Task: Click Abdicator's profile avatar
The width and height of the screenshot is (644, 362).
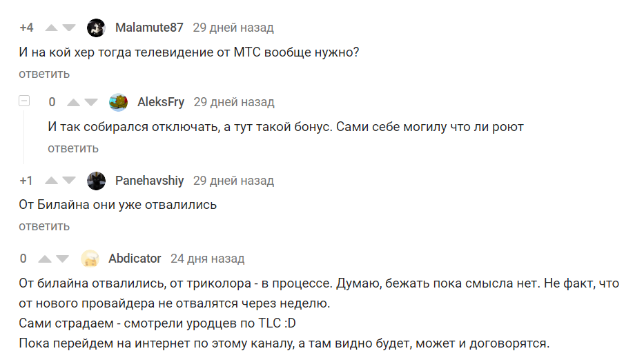Action: pyautogui.click(x=90, y=259)
